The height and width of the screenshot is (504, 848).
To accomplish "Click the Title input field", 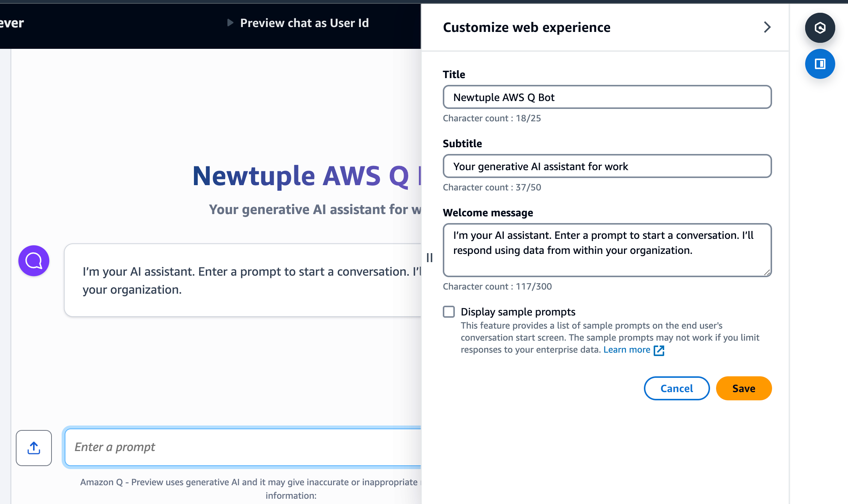I will (607, 97).
